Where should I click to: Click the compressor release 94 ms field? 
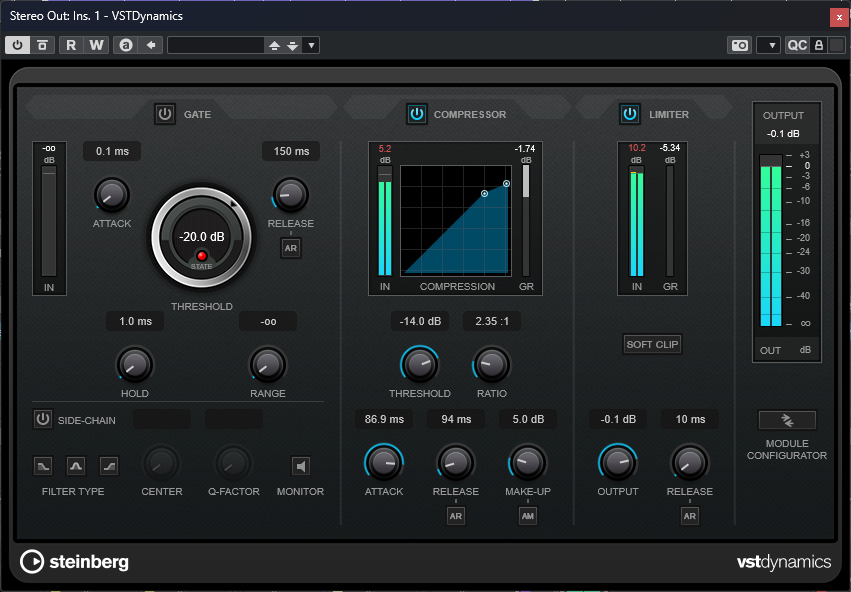click(456, 419)
